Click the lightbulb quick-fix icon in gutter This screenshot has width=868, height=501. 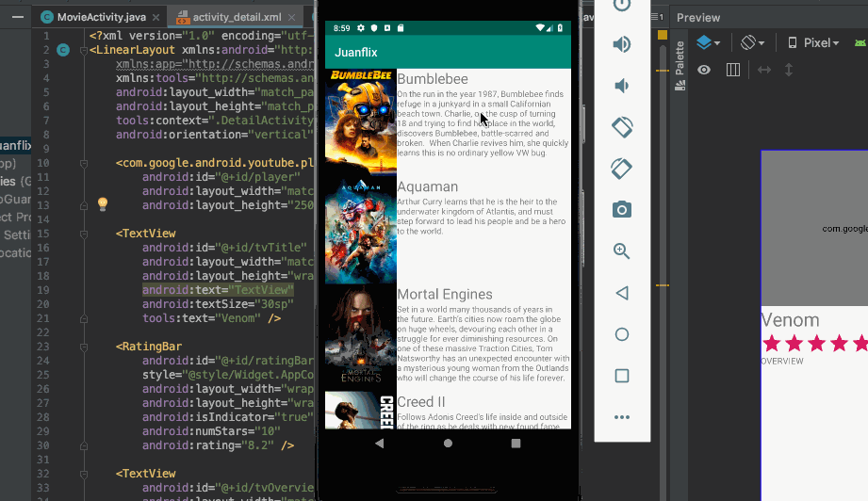[x=103, y=203]
